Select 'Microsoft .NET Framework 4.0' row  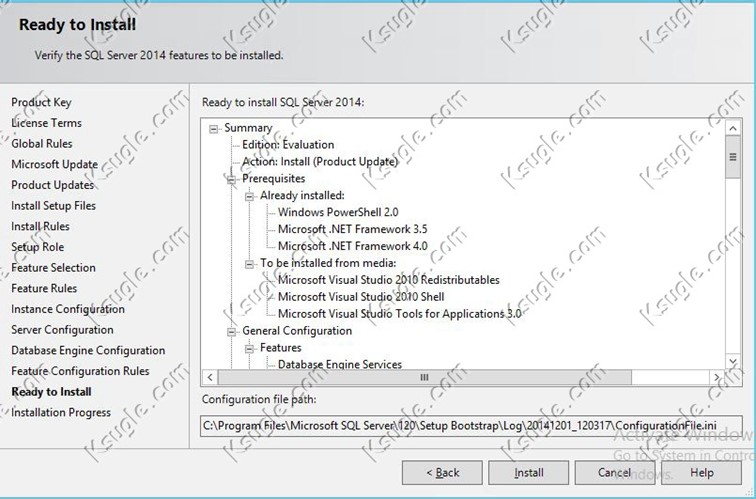click(x=352, y=246)
